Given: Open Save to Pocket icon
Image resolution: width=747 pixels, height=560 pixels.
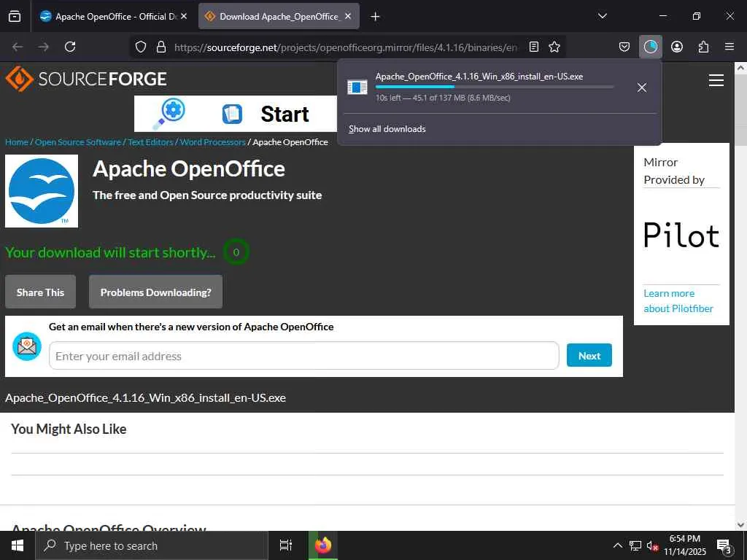Looking at the screenshot, I should pos(624,47).
